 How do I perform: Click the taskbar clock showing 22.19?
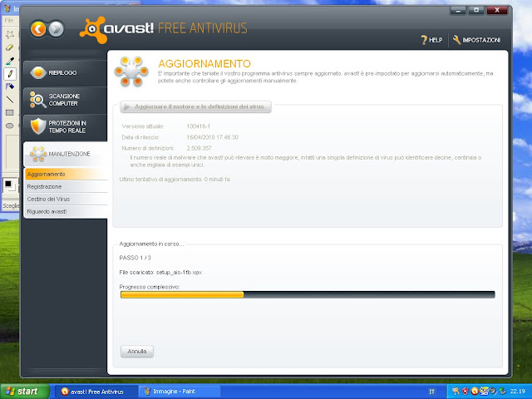[x=518, y=392]
